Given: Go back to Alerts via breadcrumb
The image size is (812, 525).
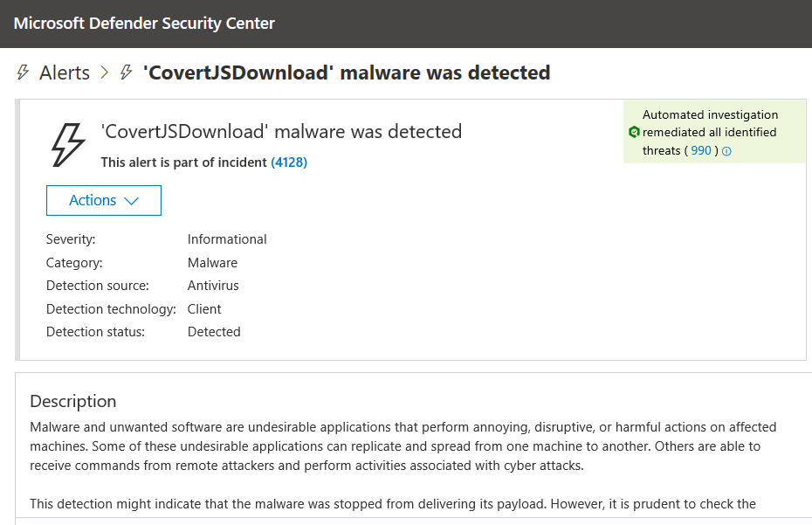Looking at the screenshot, I should click(x=64, y=73).
